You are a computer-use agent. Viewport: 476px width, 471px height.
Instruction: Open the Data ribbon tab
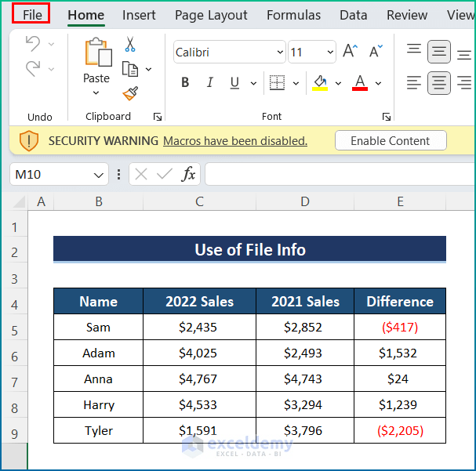[354, 15]
